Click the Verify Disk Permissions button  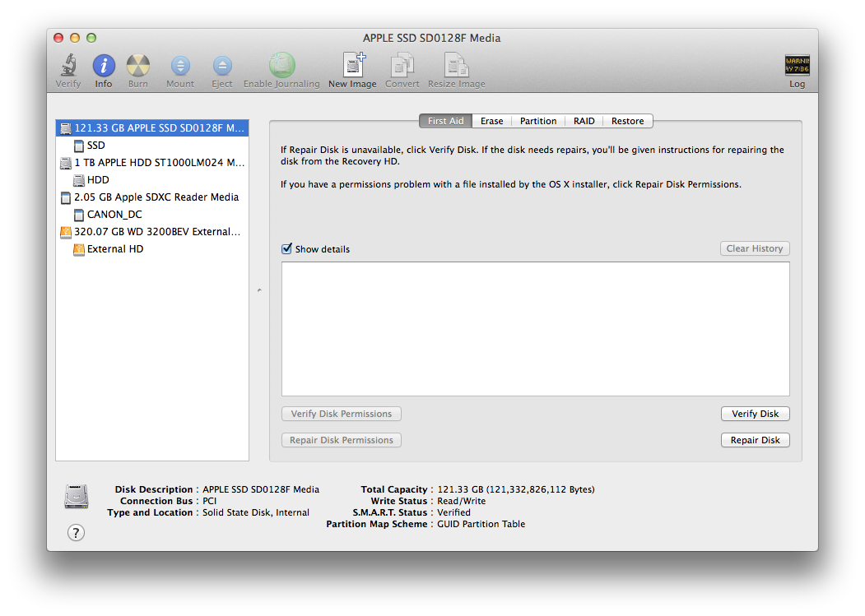point(342,415)
